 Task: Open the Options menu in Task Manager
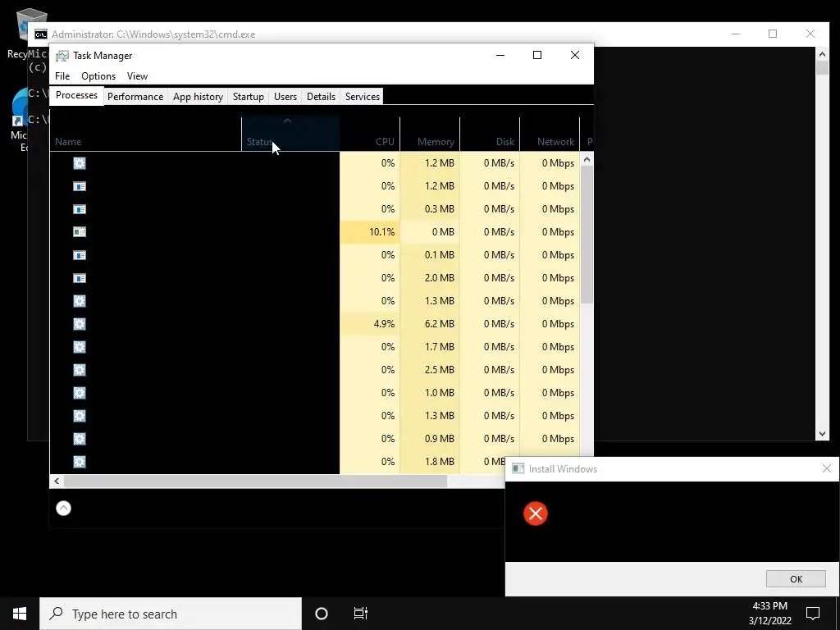[x=98, y=76]
